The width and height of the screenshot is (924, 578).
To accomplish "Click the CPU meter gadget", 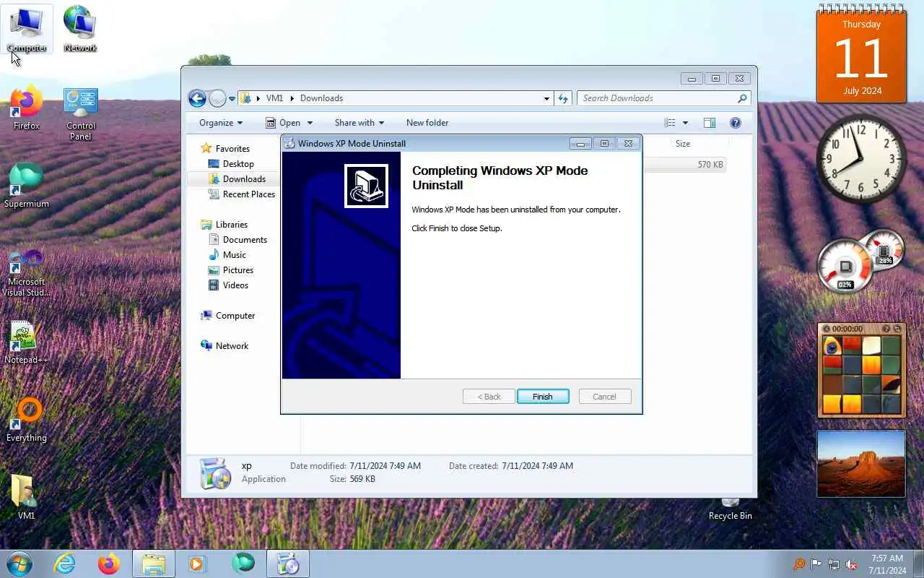I will tap(860, 262).
